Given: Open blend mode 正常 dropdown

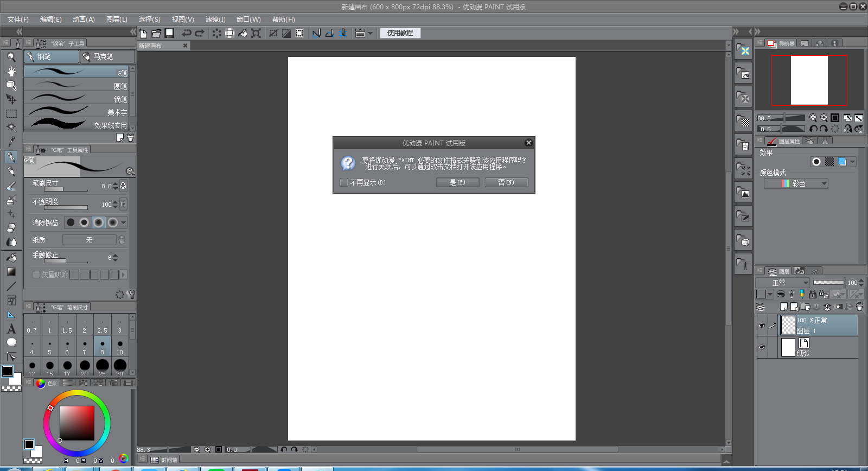Looking at the screenshot, I should click(x=783, y=283).
